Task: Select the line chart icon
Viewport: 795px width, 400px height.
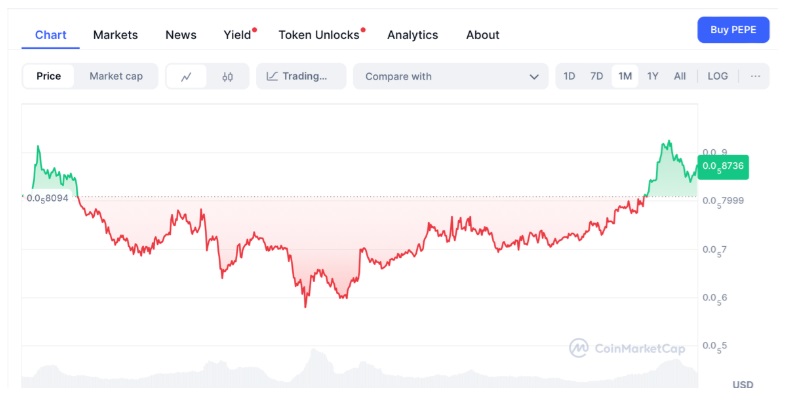Action: pyautogui.click(x=186, y=76)
